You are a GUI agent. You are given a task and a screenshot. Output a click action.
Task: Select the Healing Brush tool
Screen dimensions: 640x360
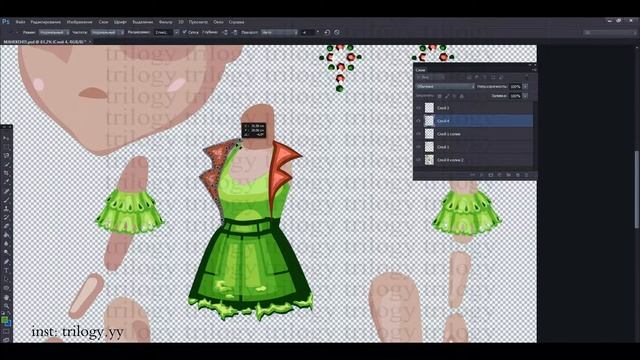point(6,191)
